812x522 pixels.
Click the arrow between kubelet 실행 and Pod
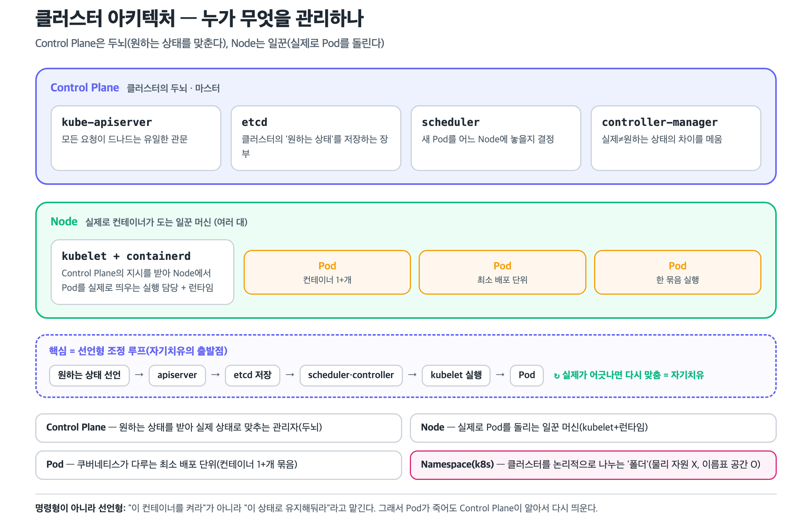pyautogui.click(x=500, y=375)
